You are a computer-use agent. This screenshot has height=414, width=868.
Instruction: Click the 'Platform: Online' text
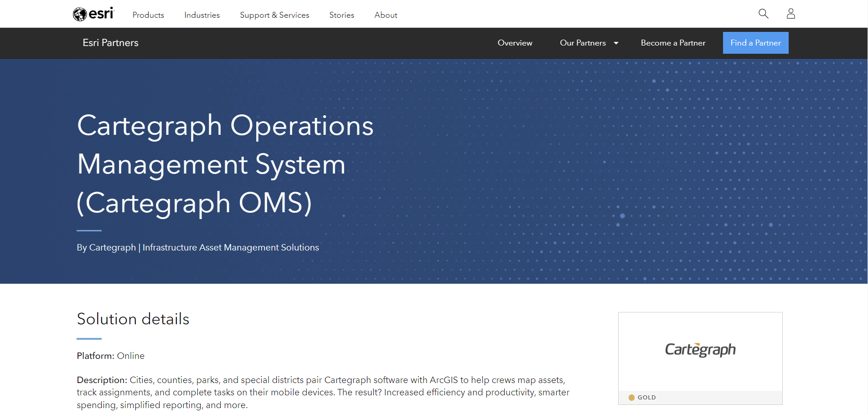110,356
